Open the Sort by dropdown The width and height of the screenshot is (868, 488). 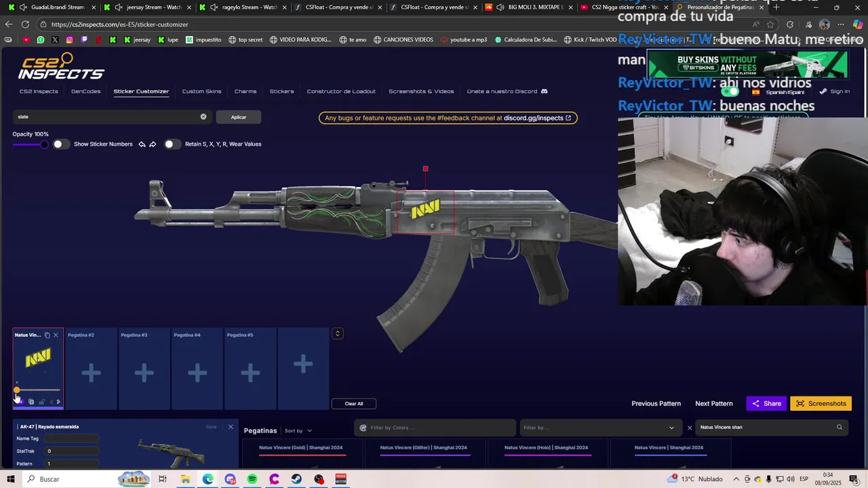point(298,431)
